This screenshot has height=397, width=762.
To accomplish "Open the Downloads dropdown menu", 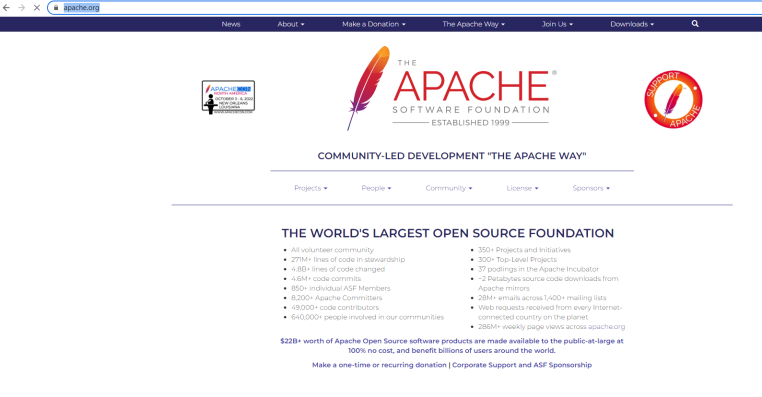I will 632,24.
